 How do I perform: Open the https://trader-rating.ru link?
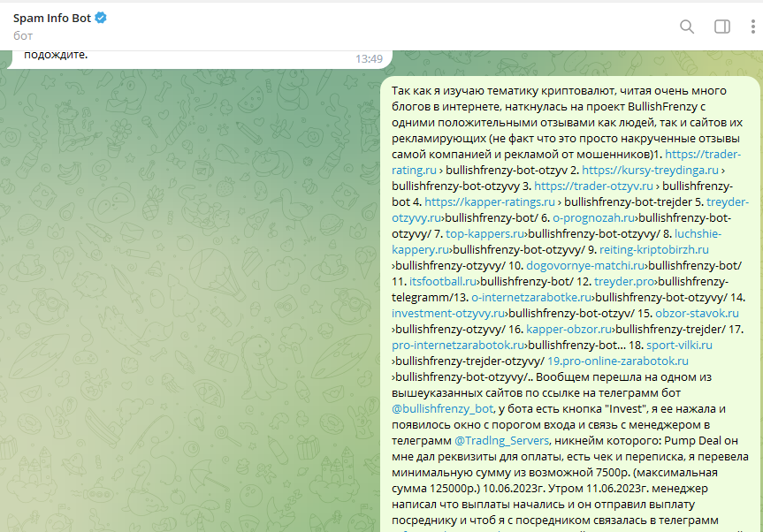click(x=703, y=154)
